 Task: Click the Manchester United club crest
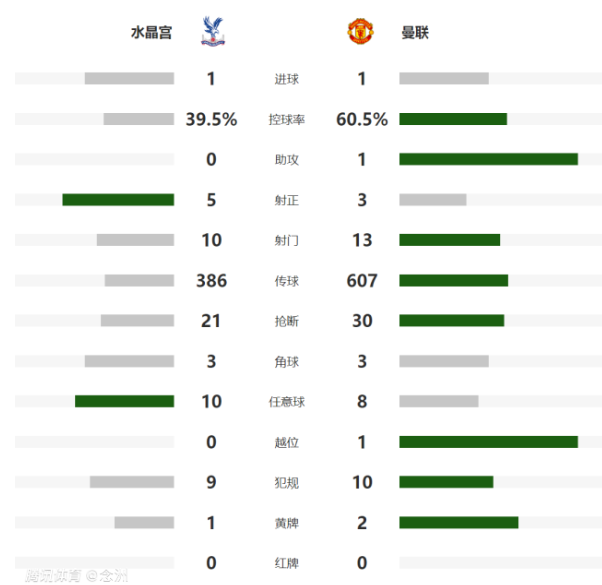click(x=360, y=32)
